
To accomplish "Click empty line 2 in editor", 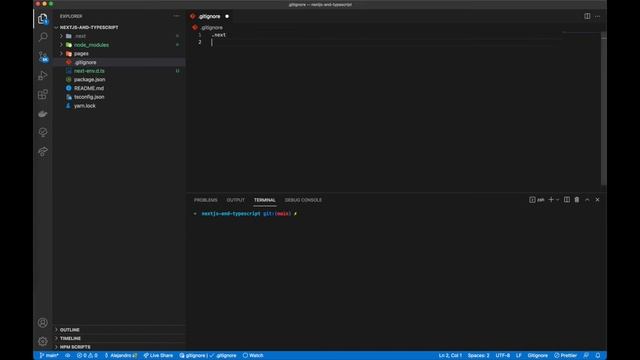I will [384, 42].
